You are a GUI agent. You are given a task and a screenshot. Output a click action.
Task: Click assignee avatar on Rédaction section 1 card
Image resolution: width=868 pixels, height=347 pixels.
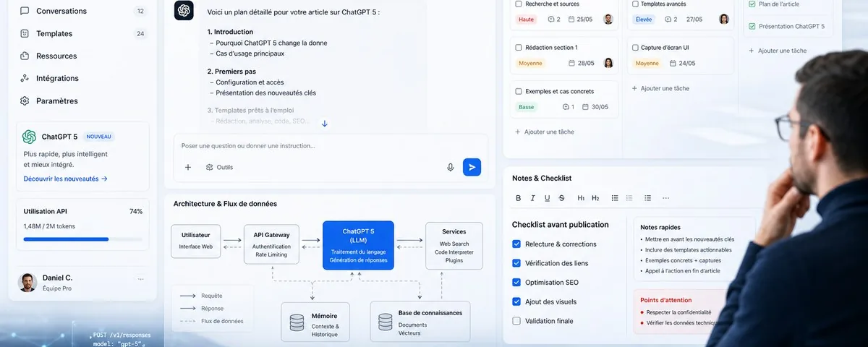pyautogui.click(x=608, y=64)
